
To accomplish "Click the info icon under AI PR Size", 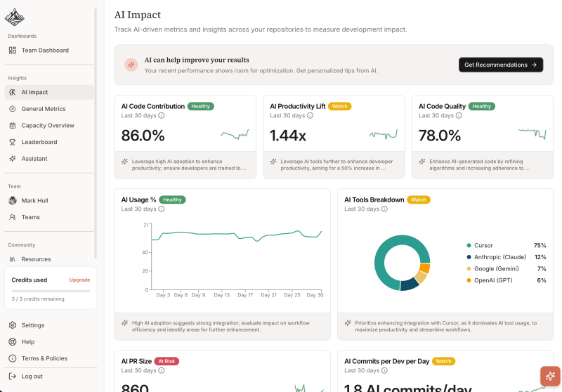I will 162,370.
